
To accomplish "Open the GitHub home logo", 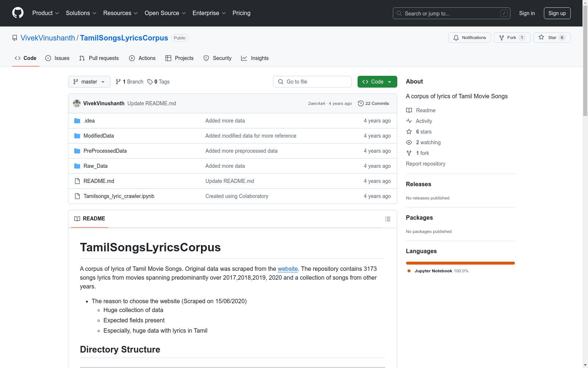I will click(18, 13).
